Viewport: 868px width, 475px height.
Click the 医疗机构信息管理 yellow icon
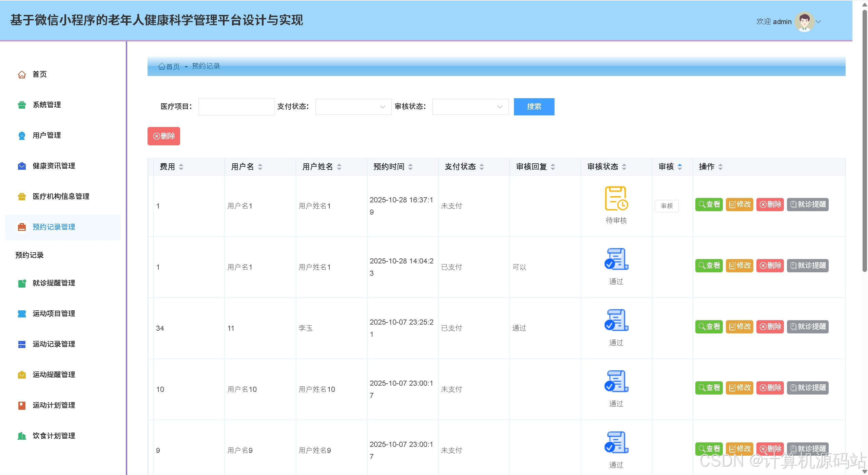click(22, 197)
